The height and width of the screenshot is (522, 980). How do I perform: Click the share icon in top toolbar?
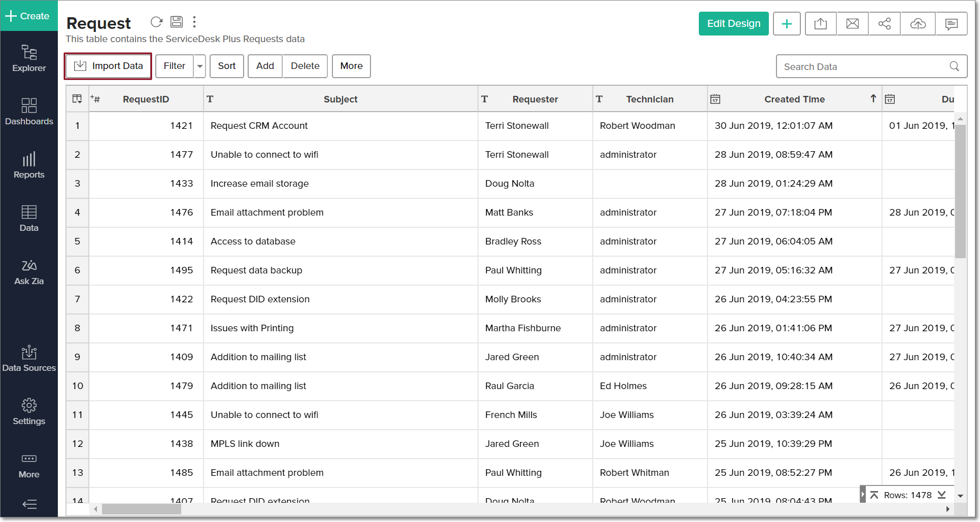pos(884,24)
